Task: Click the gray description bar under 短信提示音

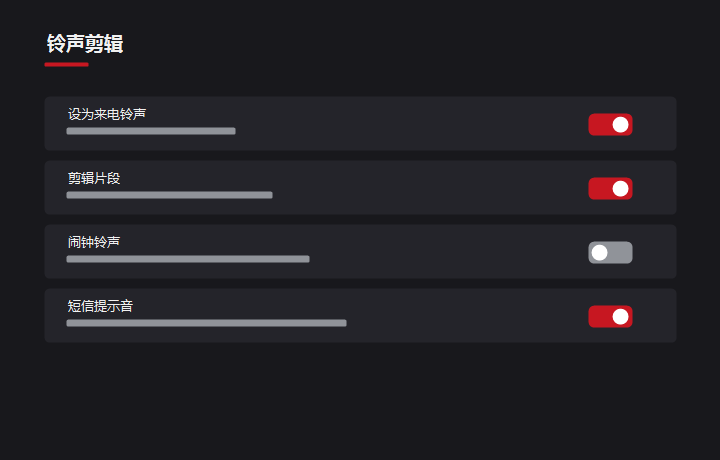Action: tap(206, 323)
